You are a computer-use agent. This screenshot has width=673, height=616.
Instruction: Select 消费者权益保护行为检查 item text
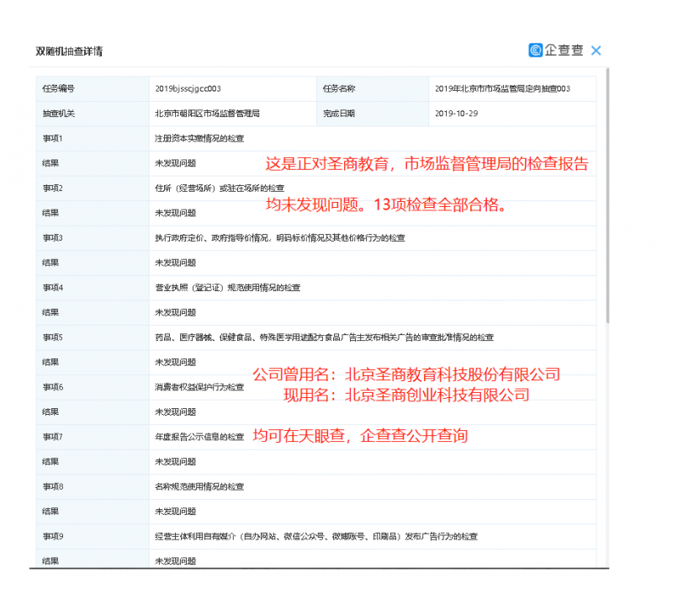199,388
